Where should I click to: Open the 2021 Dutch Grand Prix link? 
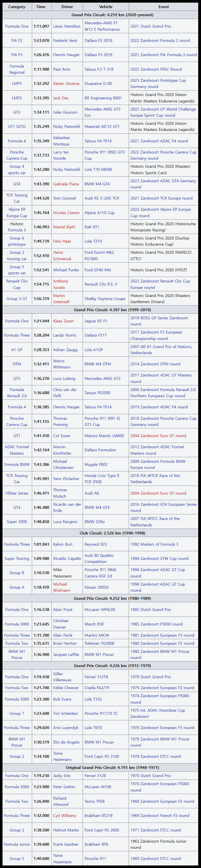pyautogui.click(x=150, y=26)
